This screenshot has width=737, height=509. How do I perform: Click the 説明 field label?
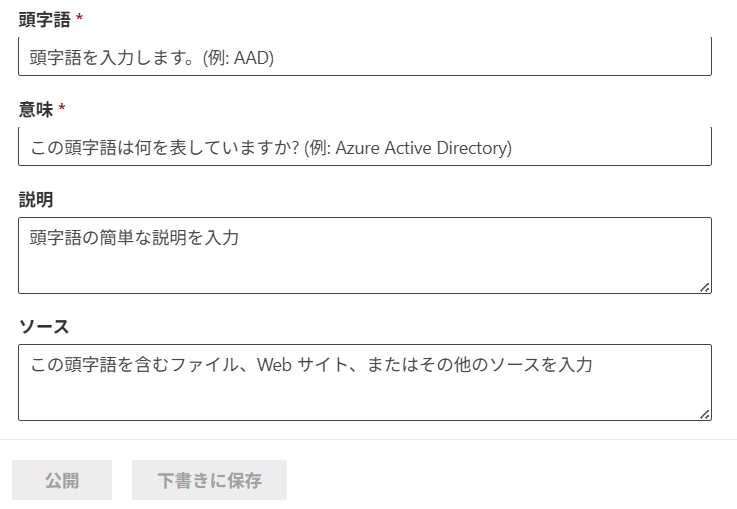(x=36, y=199)
